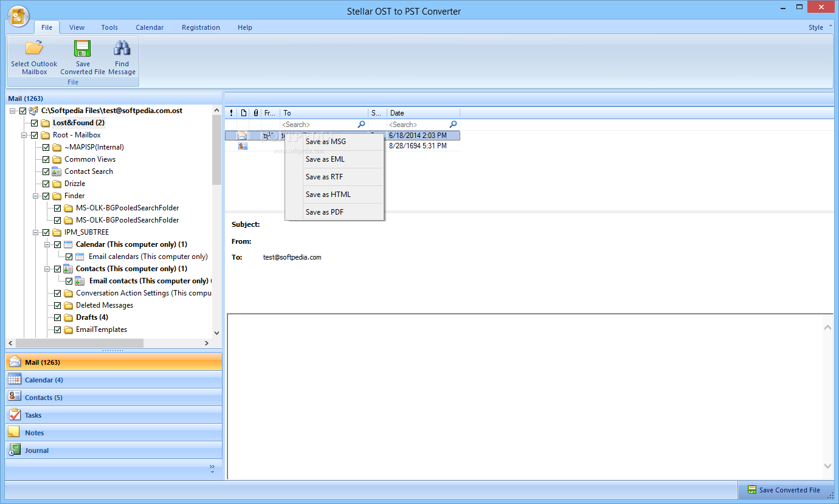Open the Registration ribbon tab
This screenshot has width=839, height=504.
(201, 27)
